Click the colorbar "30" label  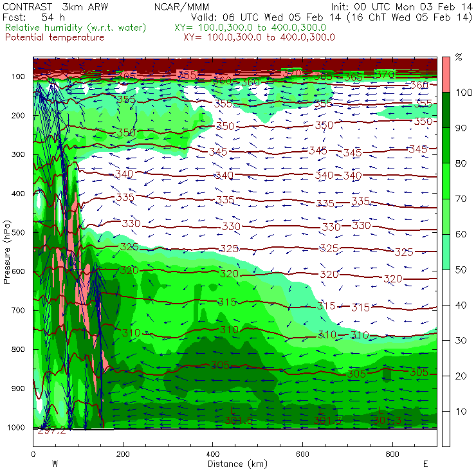(461, 341)
